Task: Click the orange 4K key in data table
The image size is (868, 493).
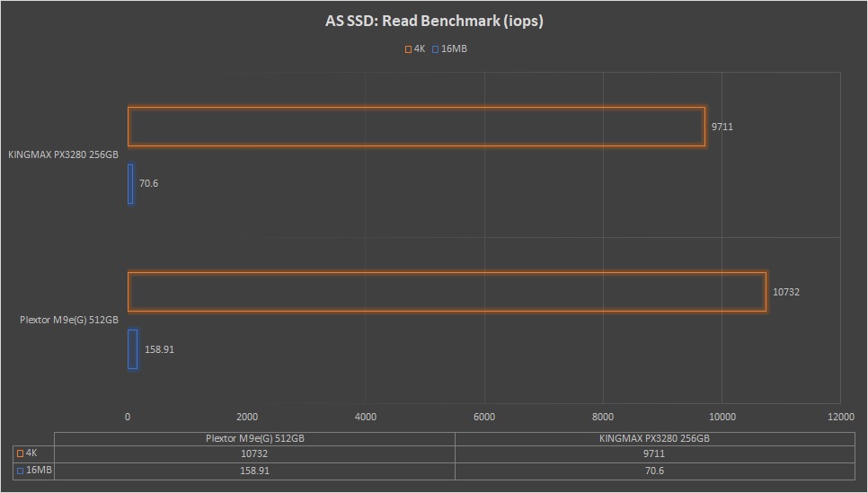Action: click(x=20, y=453)
